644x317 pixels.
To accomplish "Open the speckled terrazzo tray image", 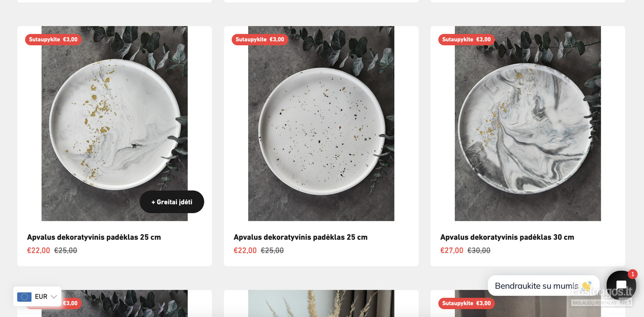I will [321, 123].
